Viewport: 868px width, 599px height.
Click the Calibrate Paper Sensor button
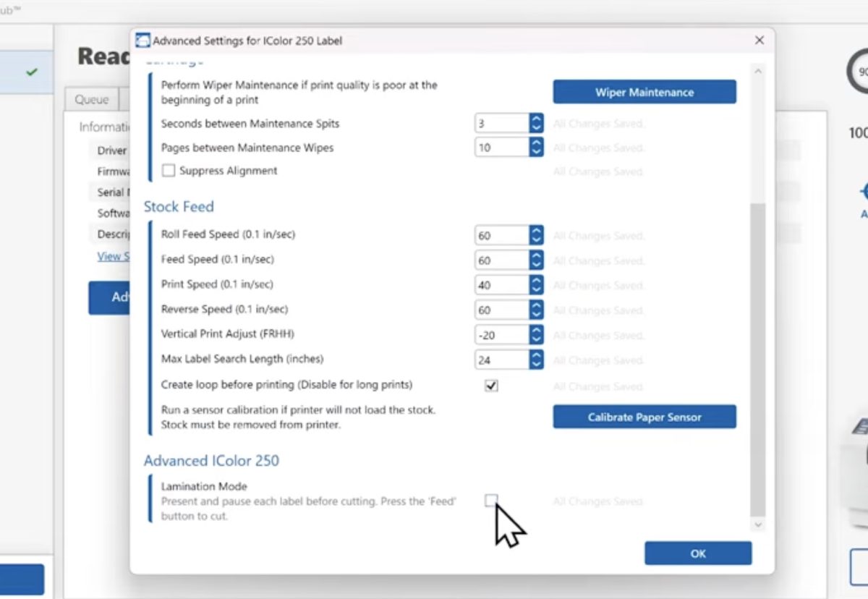pyautogui.click(x=644, y=417)
